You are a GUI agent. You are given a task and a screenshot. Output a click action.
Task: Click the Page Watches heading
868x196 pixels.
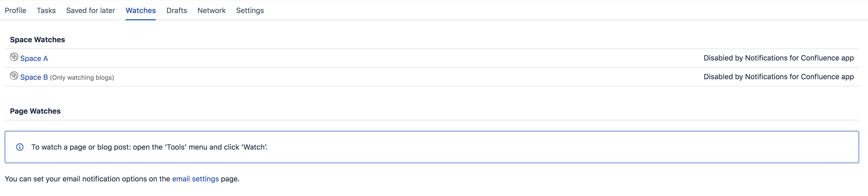[x=35, y=111]
